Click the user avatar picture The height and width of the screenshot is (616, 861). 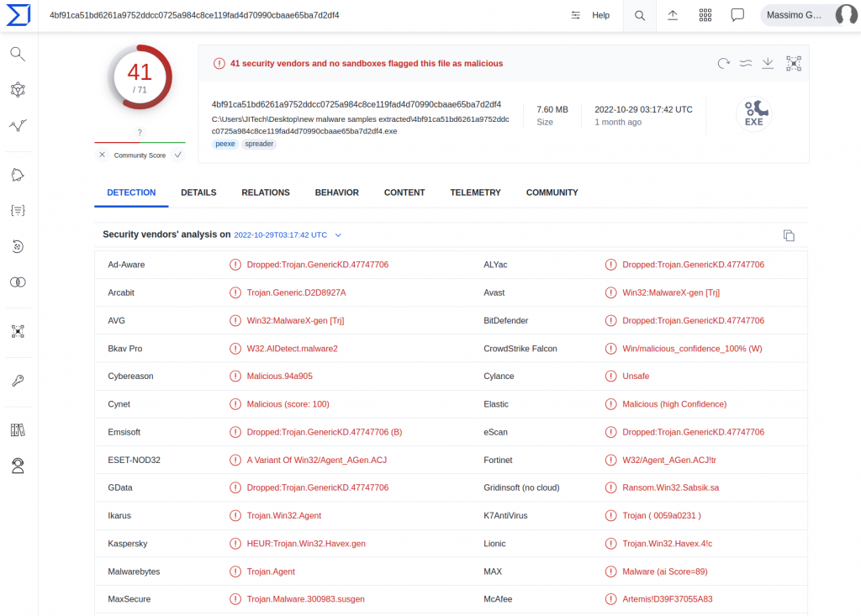pyautogui.click(x=846, y=15)
